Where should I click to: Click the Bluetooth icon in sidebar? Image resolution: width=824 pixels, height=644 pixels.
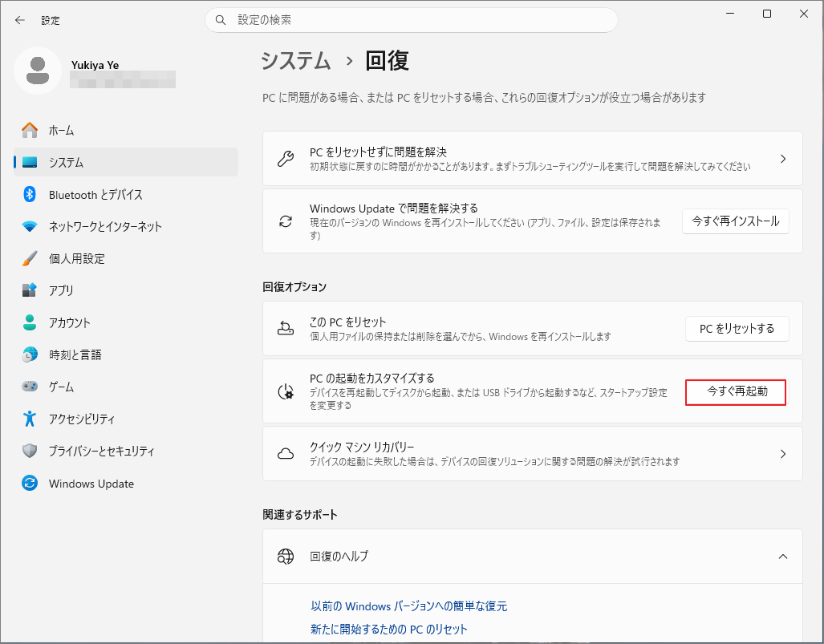coord(30,194)
